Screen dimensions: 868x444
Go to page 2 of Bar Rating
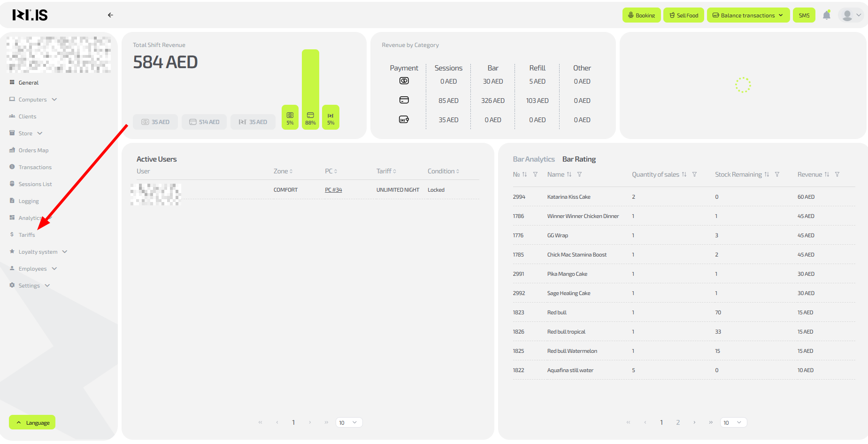[677, 422]
